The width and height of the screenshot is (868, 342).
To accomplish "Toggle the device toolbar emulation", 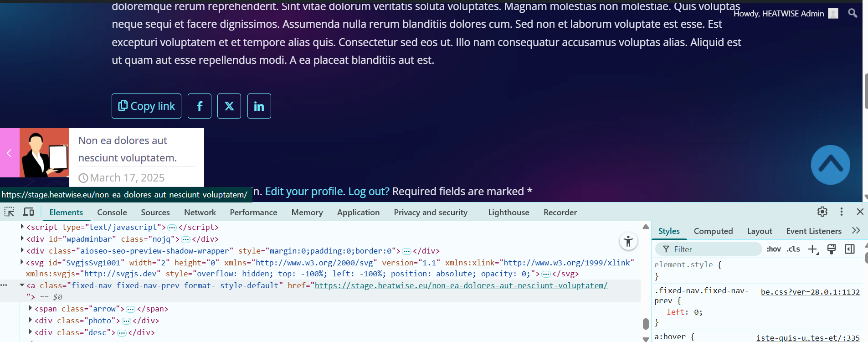I will [29, 212].
